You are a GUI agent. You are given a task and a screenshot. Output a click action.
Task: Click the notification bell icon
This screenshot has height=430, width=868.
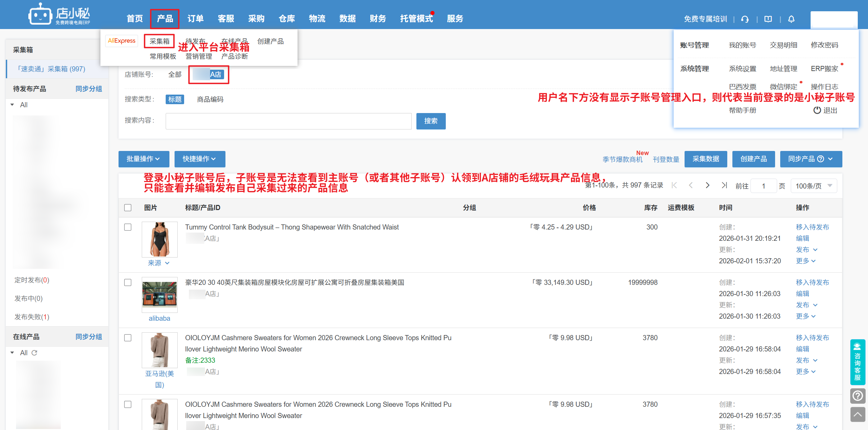point(791,19)
